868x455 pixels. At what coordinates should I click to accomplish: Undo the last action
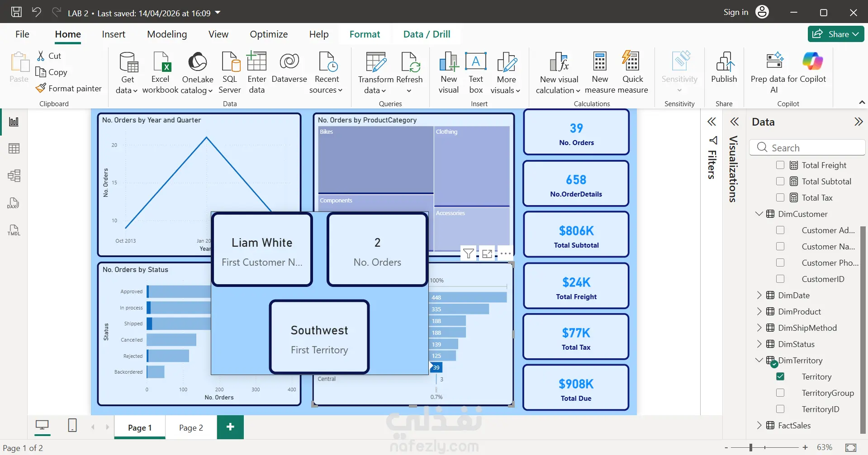[37, 12]
